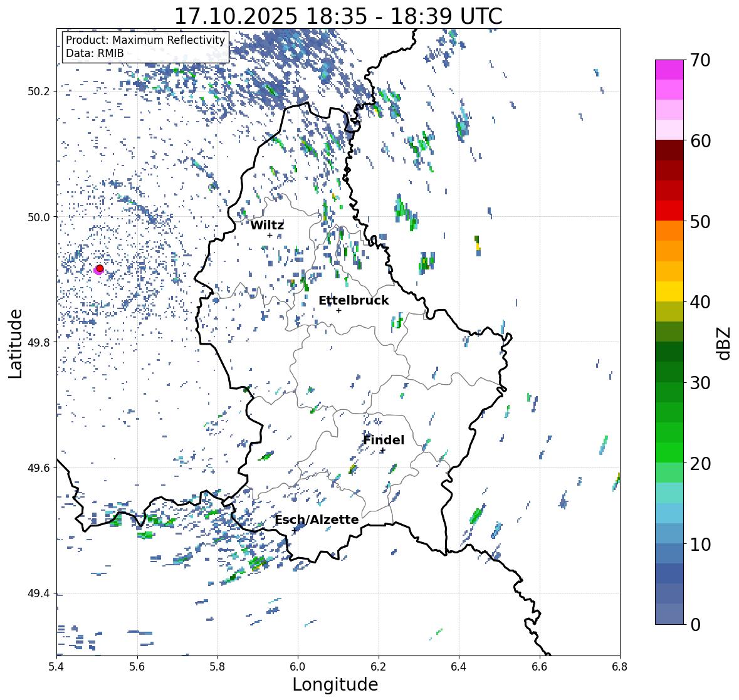Screen dimensions: 739x700
Task: Click the colorbar tick label '70'
Action: 700,60
